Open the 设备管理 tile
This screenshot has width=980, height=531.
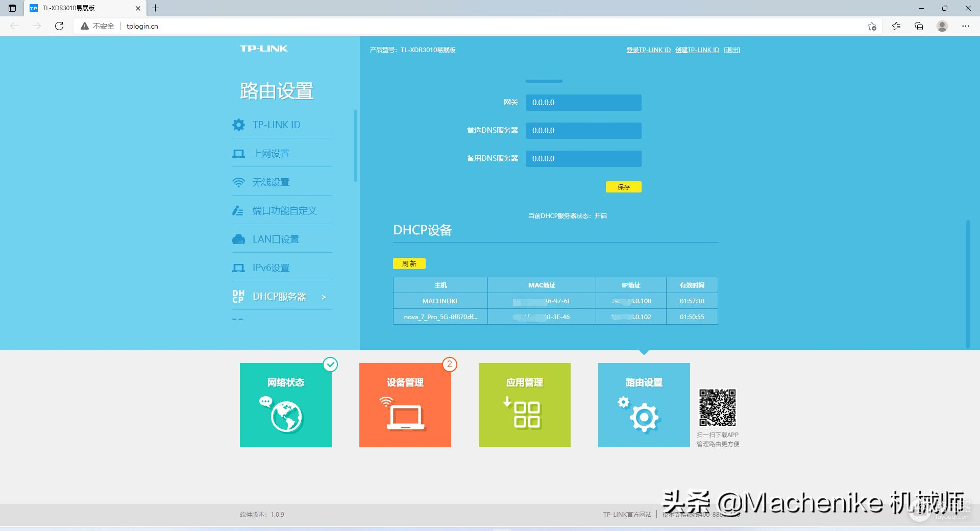pos(405,405)
